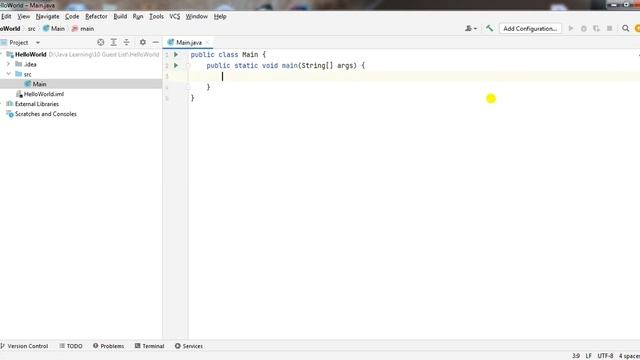This screenshot has width=640, height=360.
Task: Open the Edit menu
Action: pos(6,16)
